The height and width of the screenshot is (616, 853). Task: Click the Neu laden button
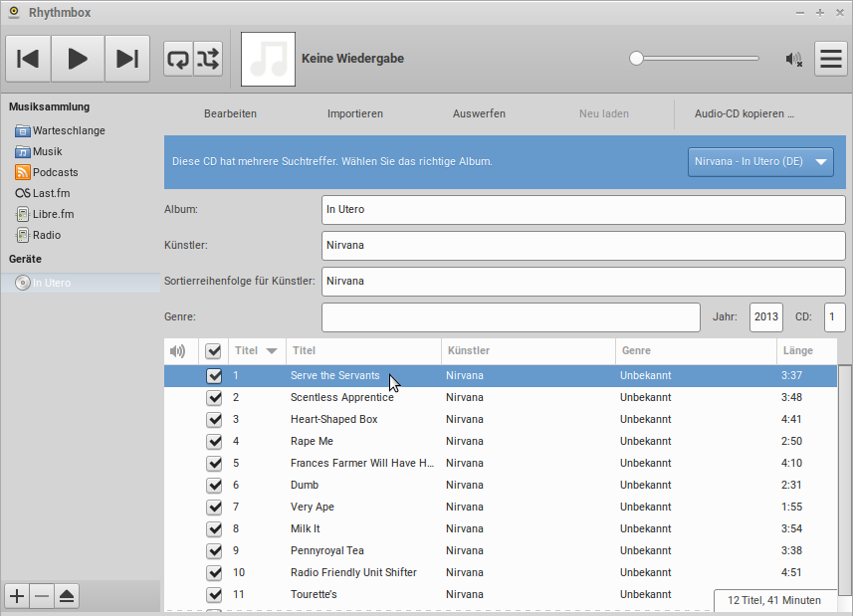point(604,113)
